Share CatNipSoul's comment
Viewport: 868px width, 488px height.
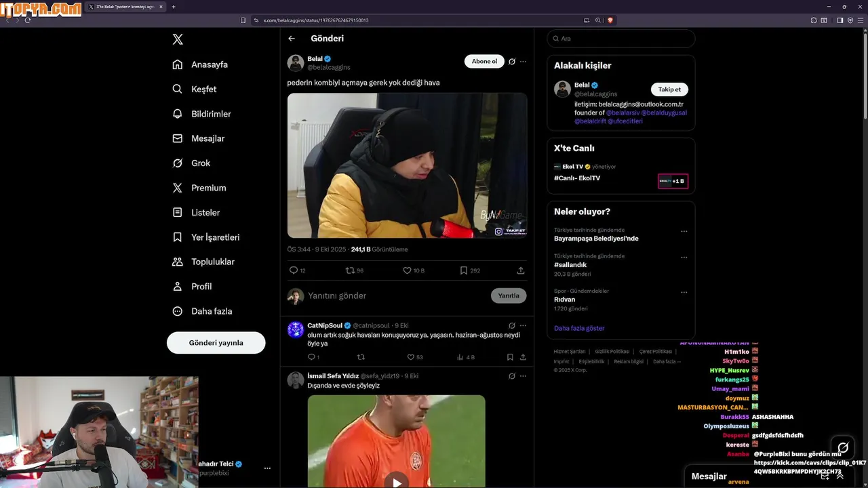(x=523, y=357)
